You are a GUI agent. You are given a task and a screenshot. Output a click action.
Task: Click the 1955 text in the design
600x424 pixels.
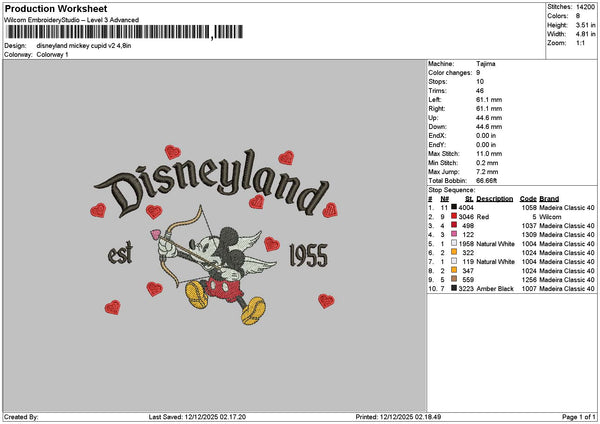[x=301, y=257]
